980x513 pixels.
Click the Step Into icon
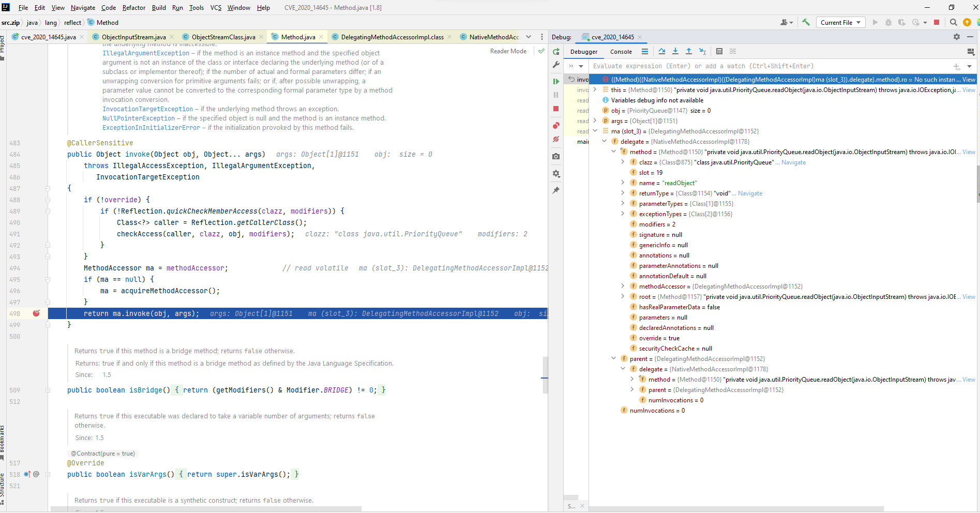675,51
